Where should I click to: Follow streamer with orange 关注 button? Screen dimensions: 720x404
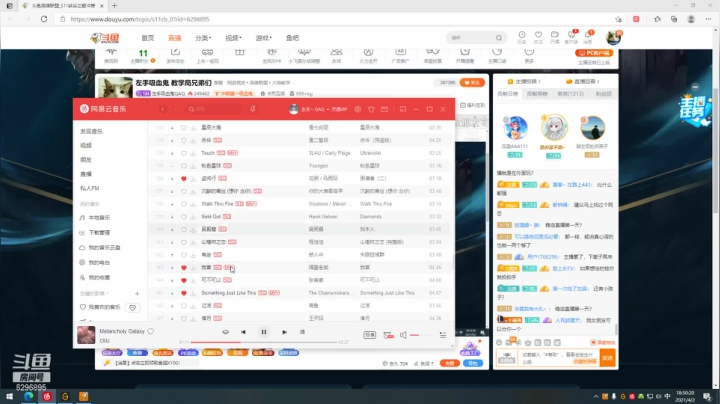[472, 83]
